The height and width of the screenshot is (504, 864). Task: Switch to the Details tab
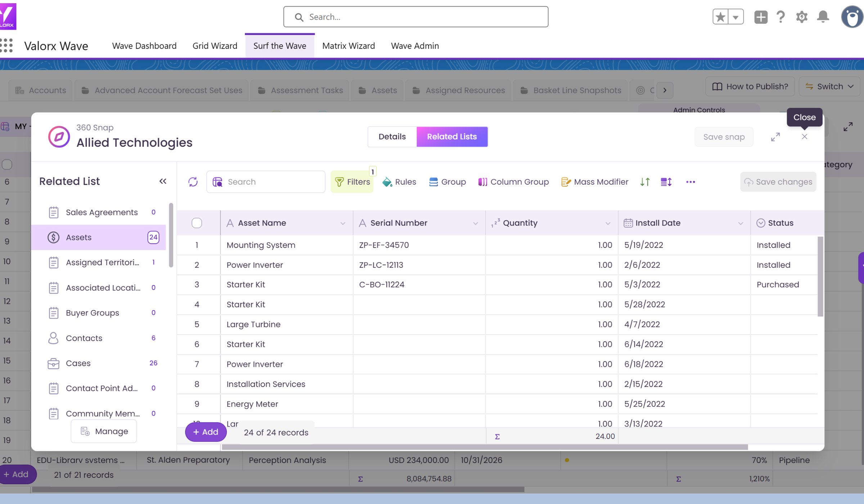point(392,137)
